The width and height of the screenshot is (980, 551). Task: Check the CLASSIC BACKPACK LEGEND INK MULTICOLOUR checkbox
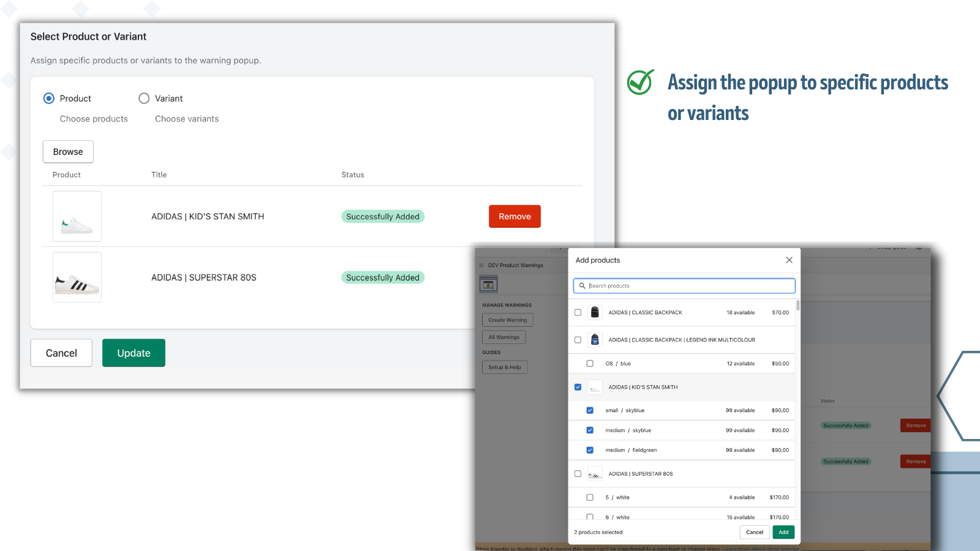pyautogui.click(x=578, y=340)
